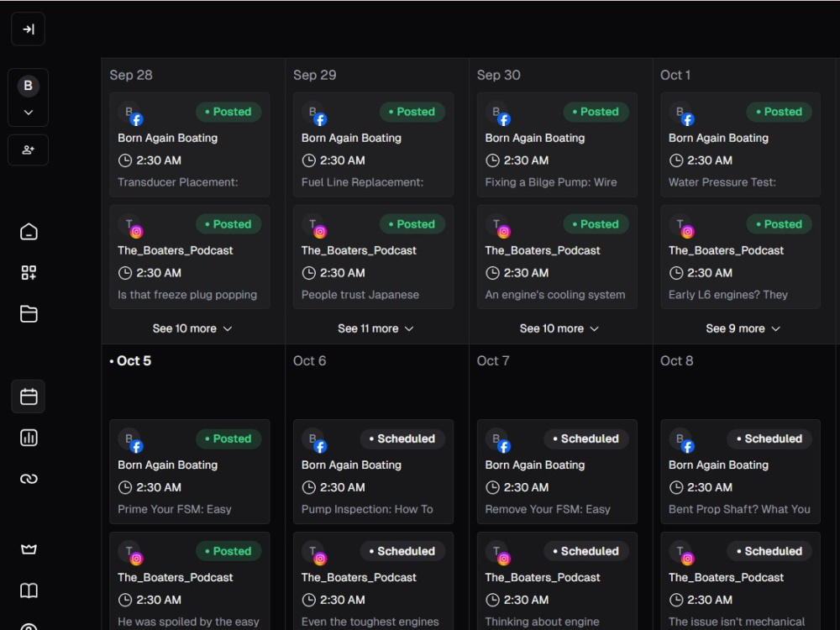This screenshot has width=840, height=630.
Task: Open 'Prime Your FSM: Easy' post
Action: tap(190, 471)
